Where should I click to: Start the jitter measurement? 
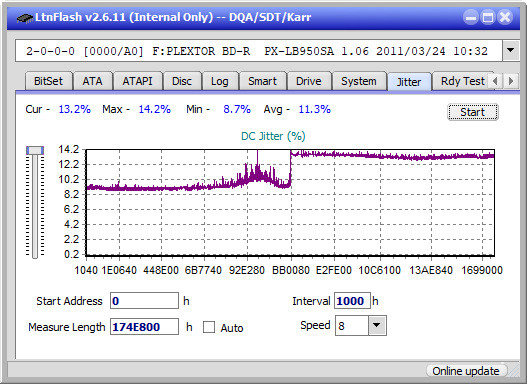point(473,112)
